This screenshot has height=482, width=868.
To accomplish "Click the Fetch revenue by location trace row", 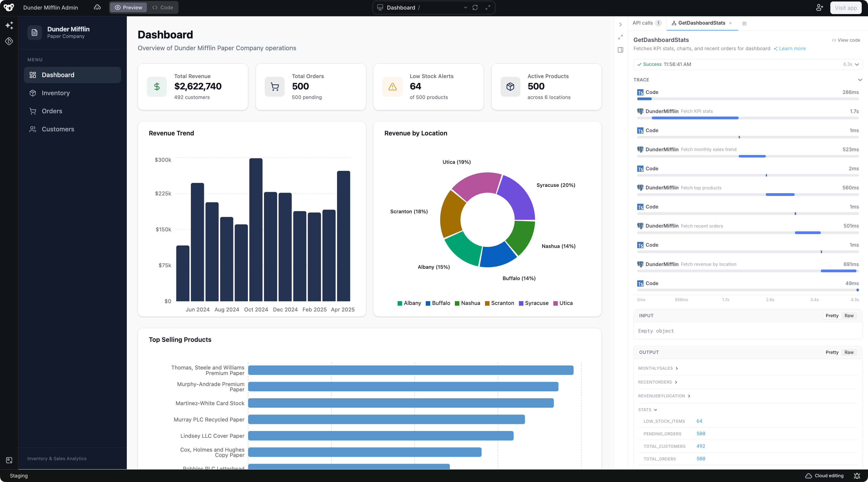I will 748,267.
